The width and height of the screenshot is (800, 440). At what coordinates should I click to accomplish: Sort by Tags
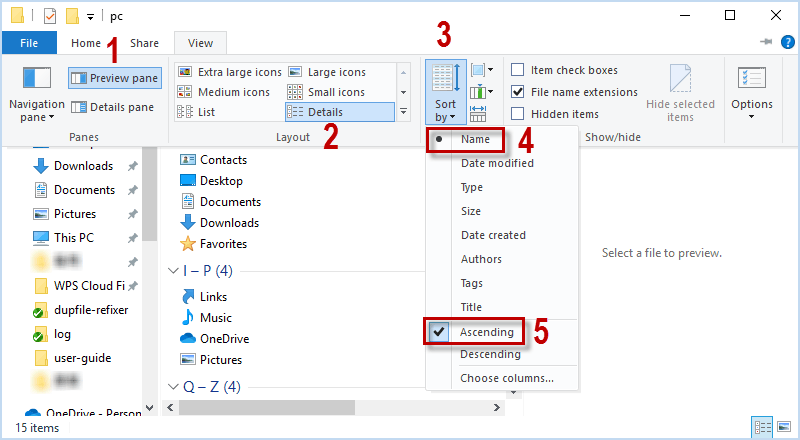coord(471,283)
